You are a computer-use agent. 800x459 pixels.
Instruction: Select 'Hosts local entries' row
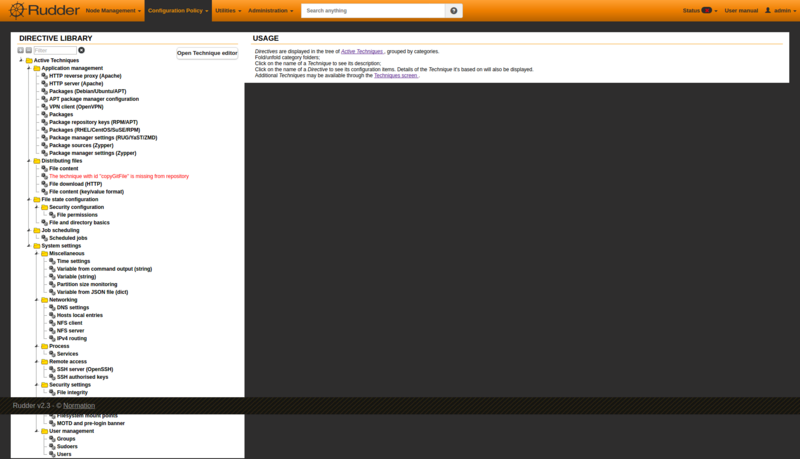pyautogui.click(x=80, y=315)
